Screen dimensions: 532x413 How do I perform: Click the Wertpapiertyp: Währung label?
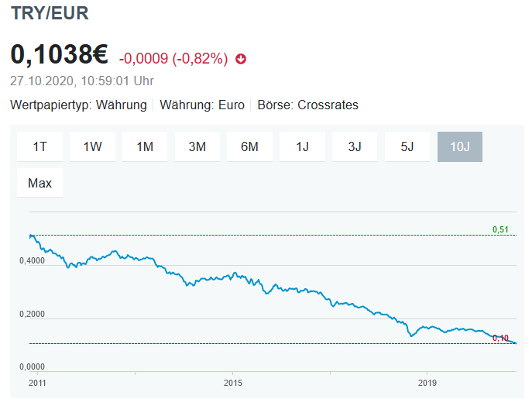tap(78, 105)
